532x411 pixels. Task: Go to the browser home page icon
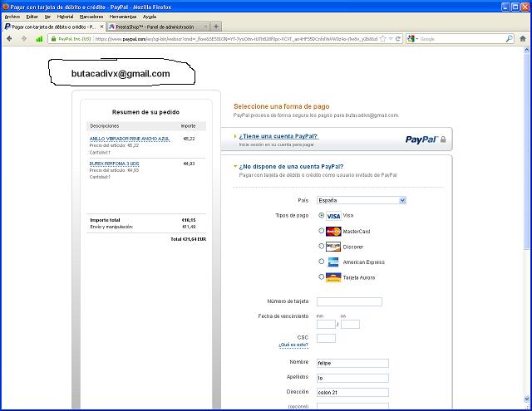coord(523,39)
